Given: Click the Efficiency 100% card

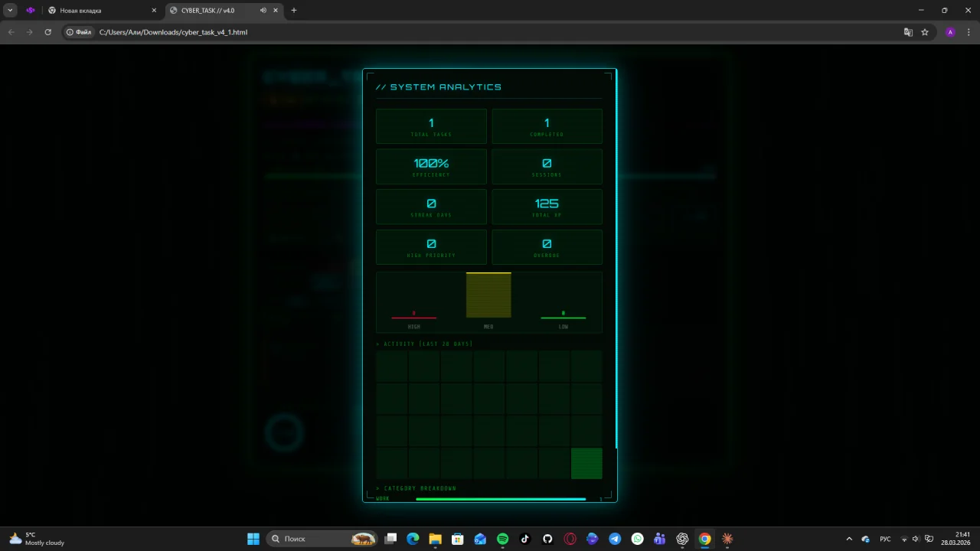Looking at the screenshot, I should (431, 167).
